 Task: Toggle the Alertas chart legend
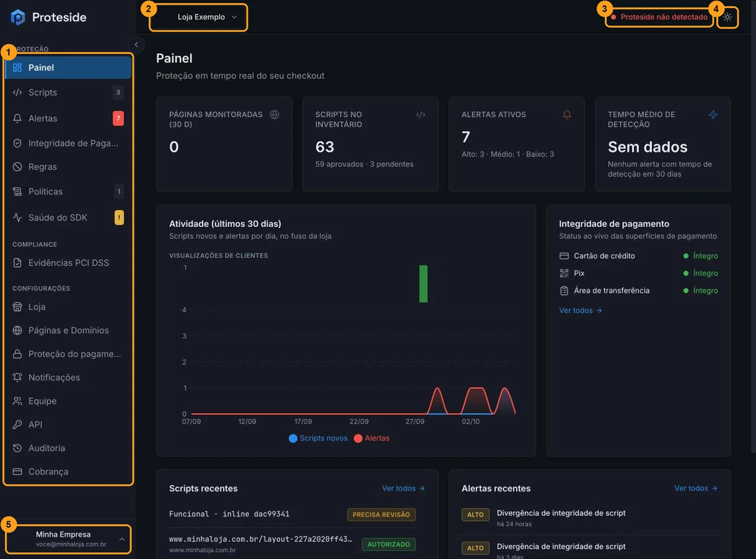click(372, 438)
